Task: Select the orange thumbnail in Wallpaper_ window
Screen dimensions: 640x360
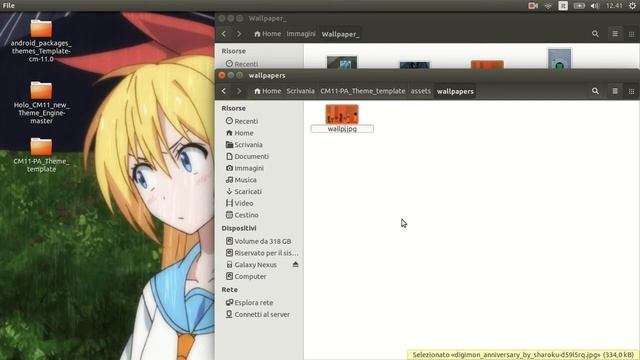Action: click(487, 64)
